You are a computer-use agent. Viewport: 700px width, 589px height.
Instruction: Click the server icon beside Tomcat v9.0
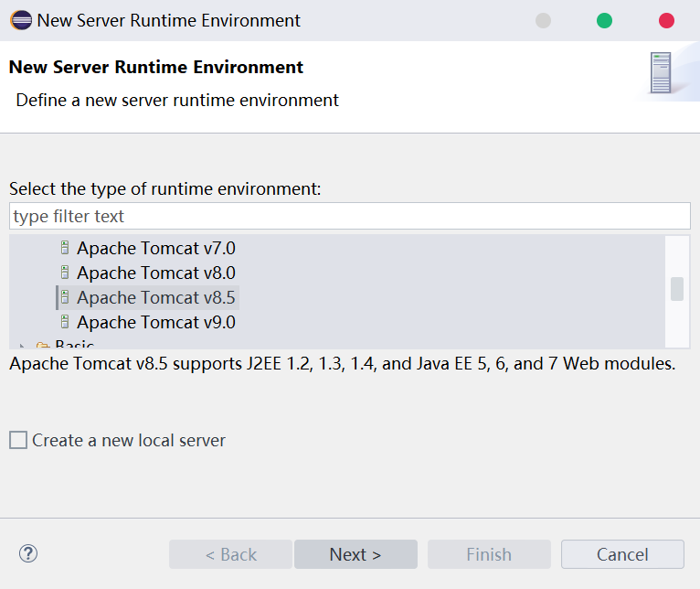point(65,322)
